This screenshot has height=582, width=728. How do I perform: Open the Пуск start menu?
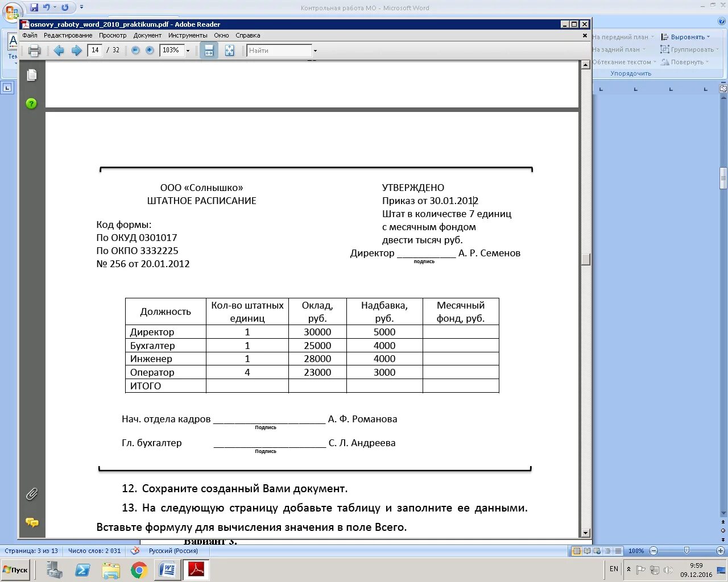(15, 570)
